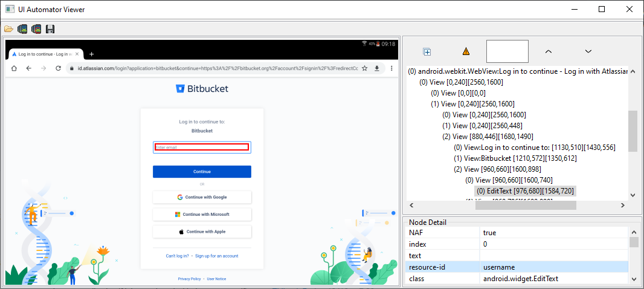
Task: Click the UI Automator Viewer title bar icon
Action: 10,9
